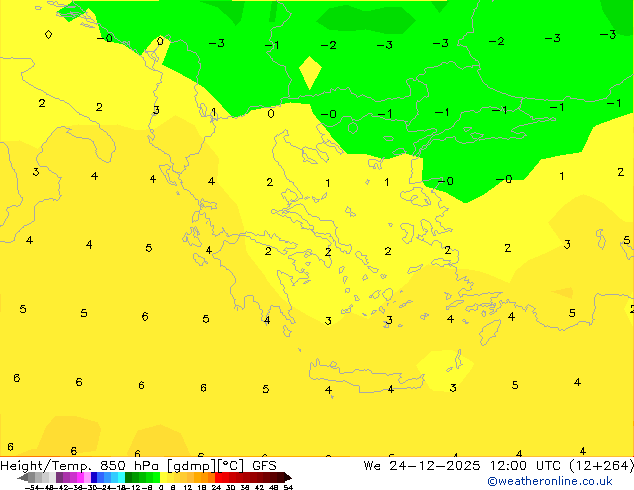This screenshot has width=634, height=490.
Task: Click the 'We 24-12-2025' date text
Action: click(x=422, y=466)
